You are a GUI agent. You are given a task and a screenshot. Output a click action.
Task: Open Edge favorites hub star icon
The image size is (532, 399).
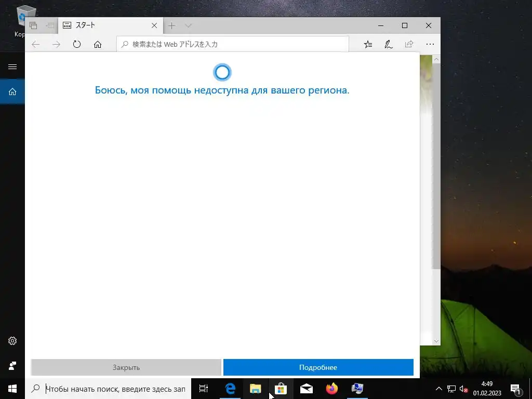click(x=368, y=44)
